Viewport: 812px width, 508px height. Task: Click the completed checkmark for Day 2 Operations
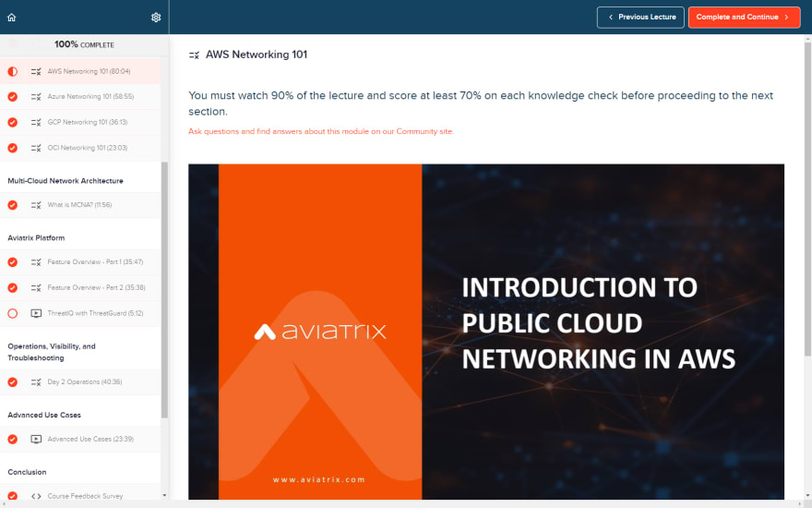(x=12, y=382)
